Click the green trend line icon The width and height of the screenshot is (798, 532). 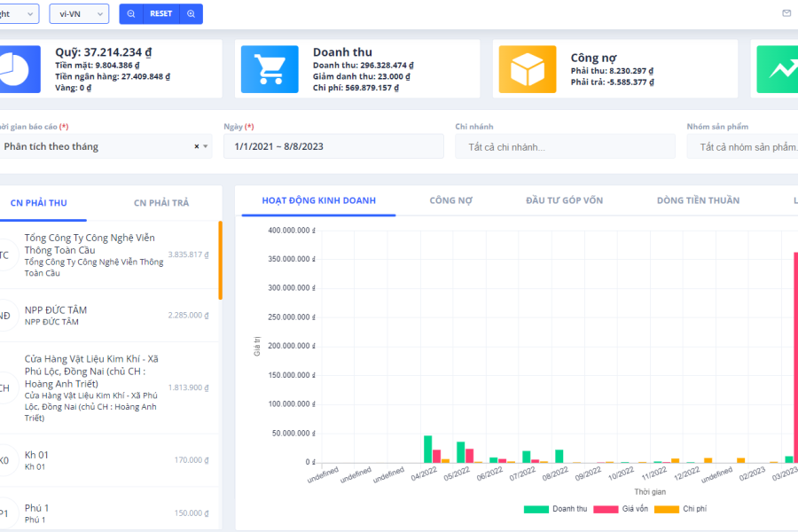(x=778, y=69)
